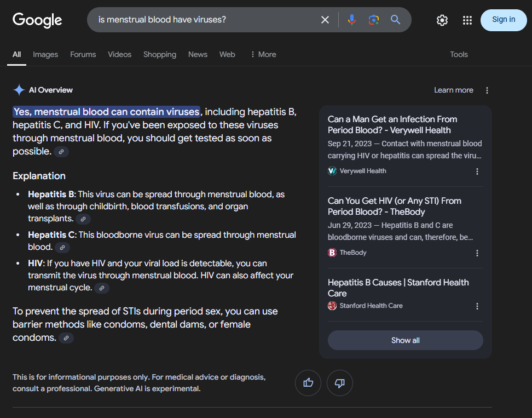Click highlighted text 'Yes, menstrual blood can contain viruses'
Screen dimensions: 532x418
107,112
